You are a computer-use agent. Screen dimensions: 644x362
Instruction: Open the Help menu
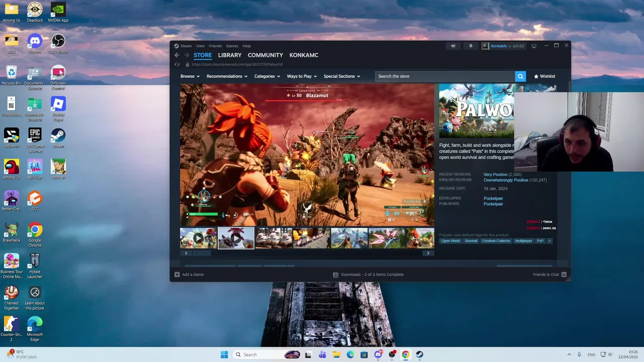(247, 46)
